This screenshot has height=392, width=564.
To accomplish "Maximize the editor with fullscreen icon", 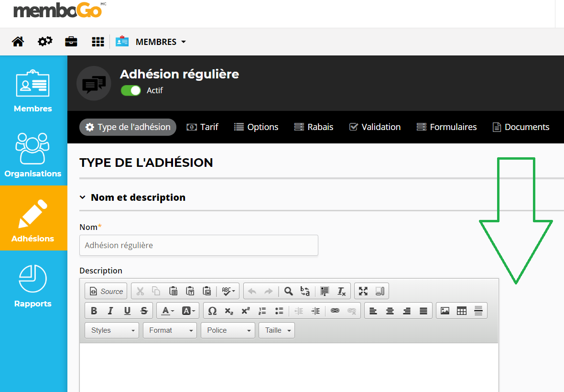I will pos(363,291).
